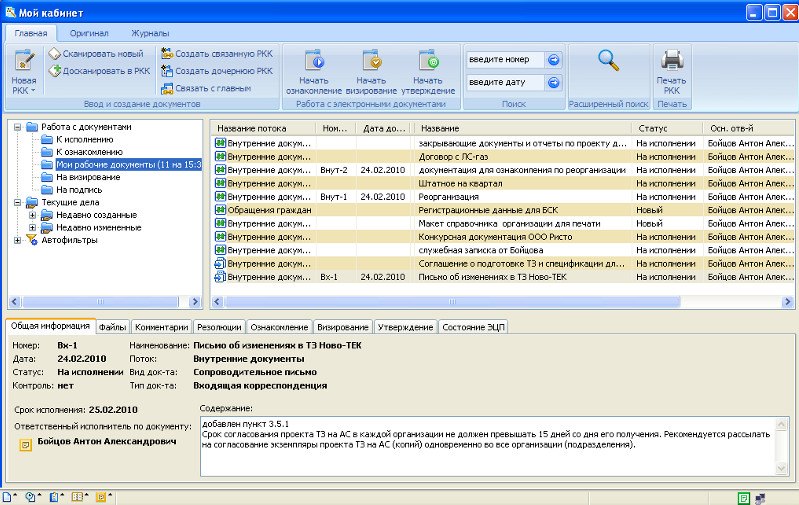Click the введите номер search field

505,60
